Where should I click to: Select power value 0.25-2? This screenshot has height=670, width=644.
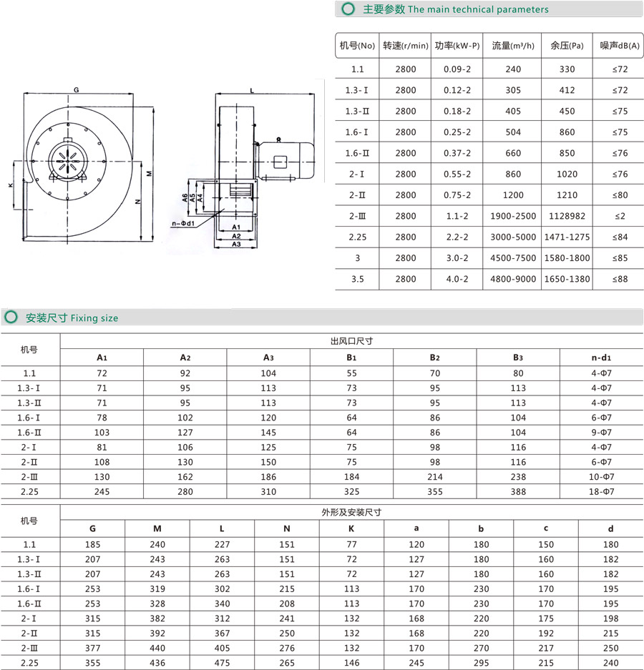coord(457,132)
